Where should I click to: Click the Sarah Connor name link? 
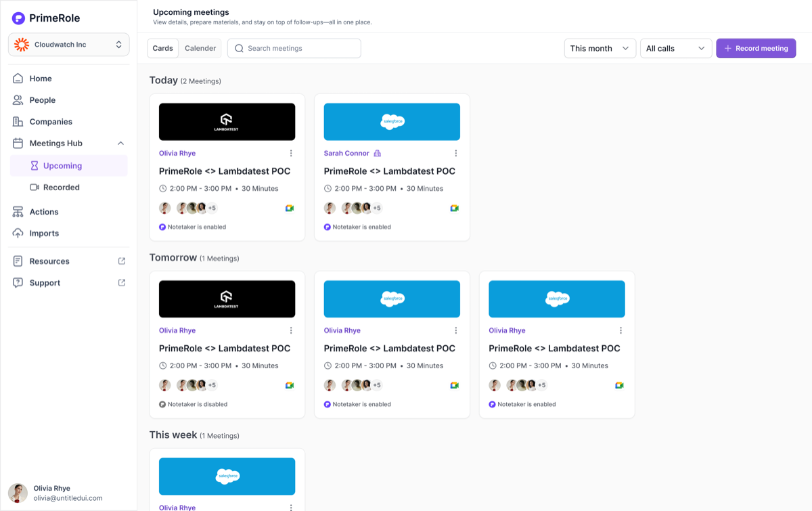tap(346, 154)
